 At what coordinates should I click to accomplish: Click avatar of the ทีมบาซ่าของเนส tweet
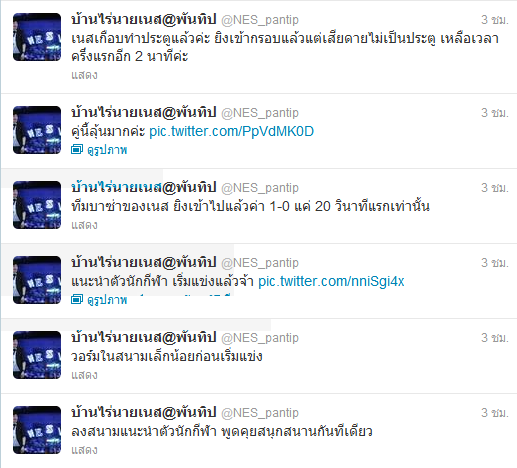37,205
